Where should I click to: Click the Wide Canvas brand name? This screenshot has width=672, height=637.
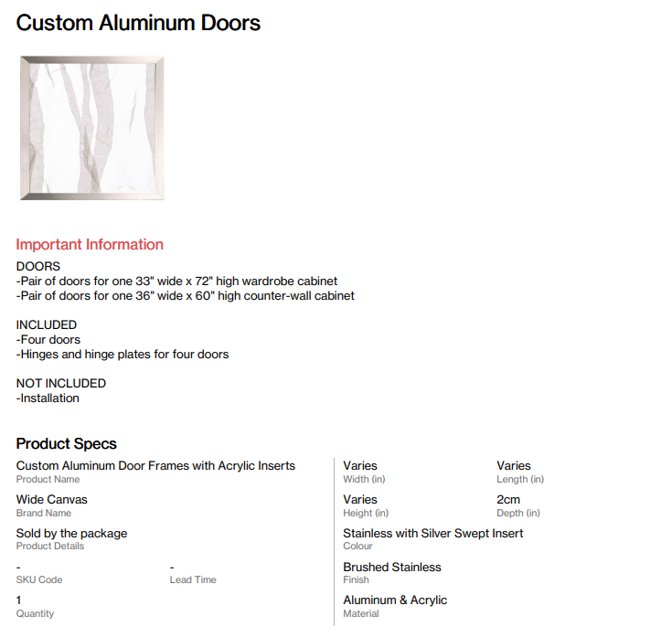coord(52,500)
